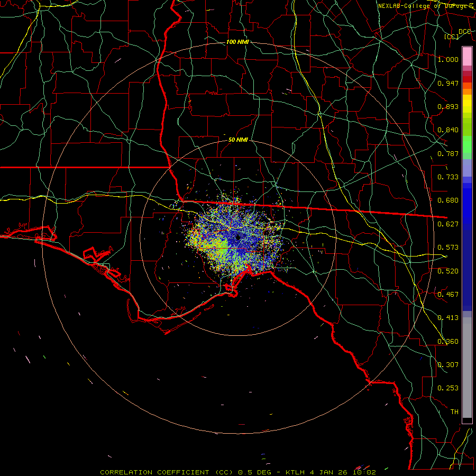The width and height of the screenshot is (476, 476).
Task: Pick the pink segment of the color bar
Action: tap(467, 57)
